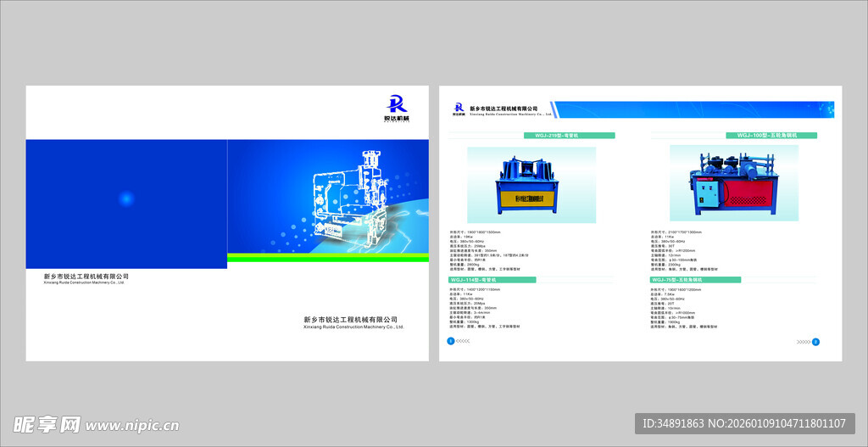The width and height of the screenshot is (868, 447).
Task: Click the Ruida logo on the cover
Action: coord(397,107)
